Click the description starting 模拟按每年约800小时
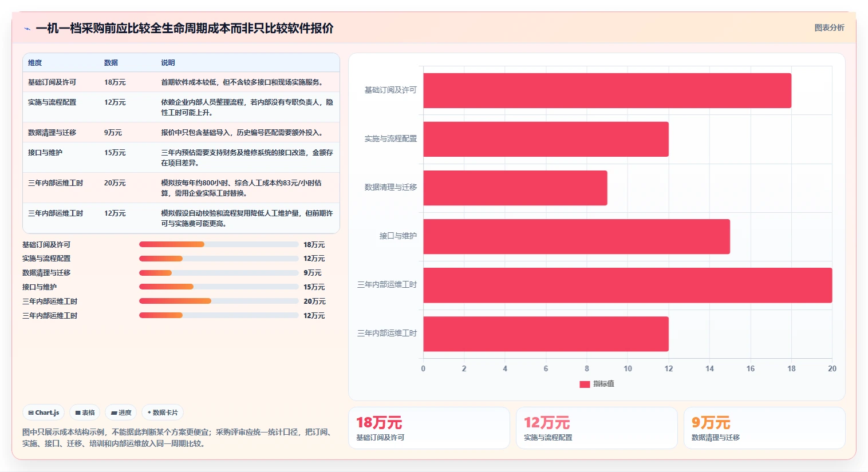This screenshot has width=868, height=472. [242, 188]
